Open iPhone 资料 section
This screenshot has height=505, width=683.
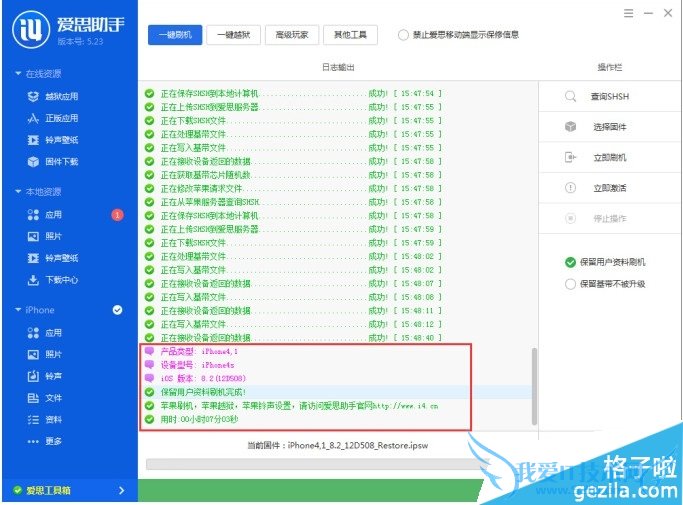tap(45, 420)
